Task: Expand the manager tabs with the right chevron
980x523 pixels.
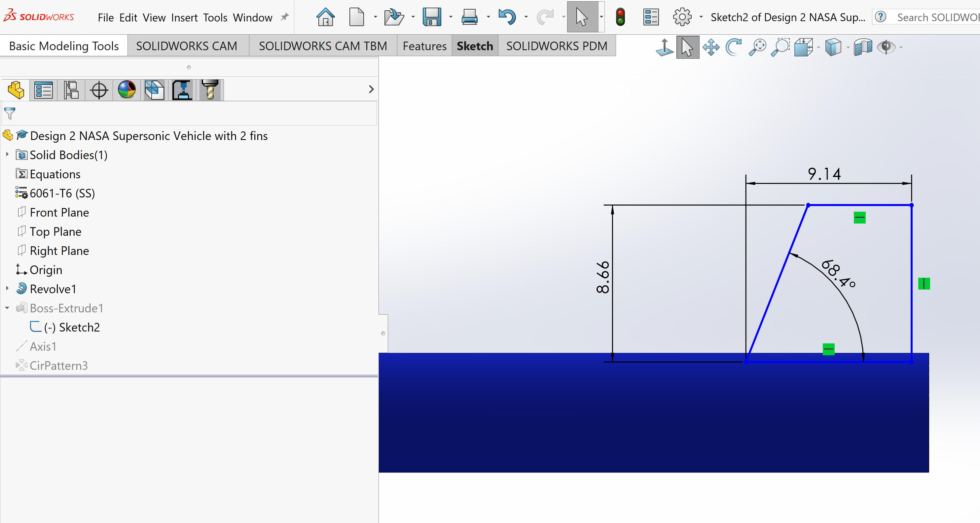Action: 371,89
